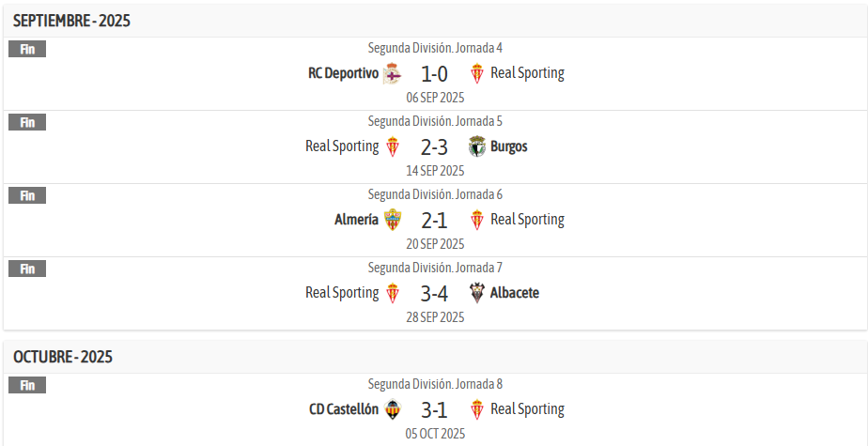Open Burgos team link
868x446 pixels.
point(509,146)
